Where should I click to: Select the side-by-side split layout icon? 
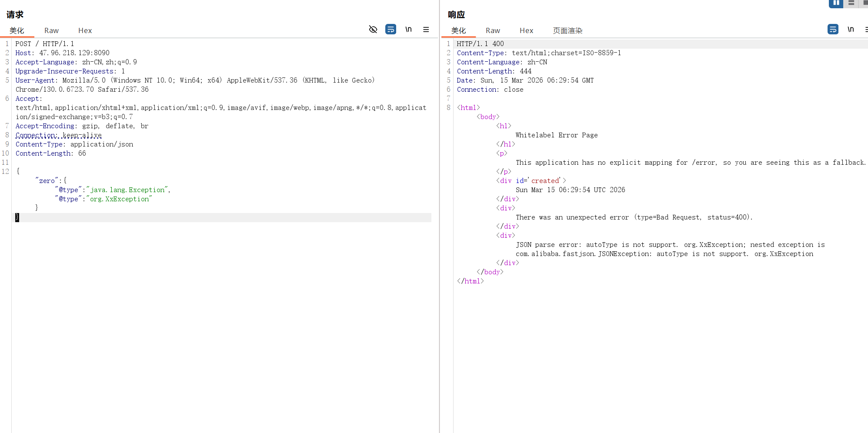pyautogui.click(x=836, y=3)
